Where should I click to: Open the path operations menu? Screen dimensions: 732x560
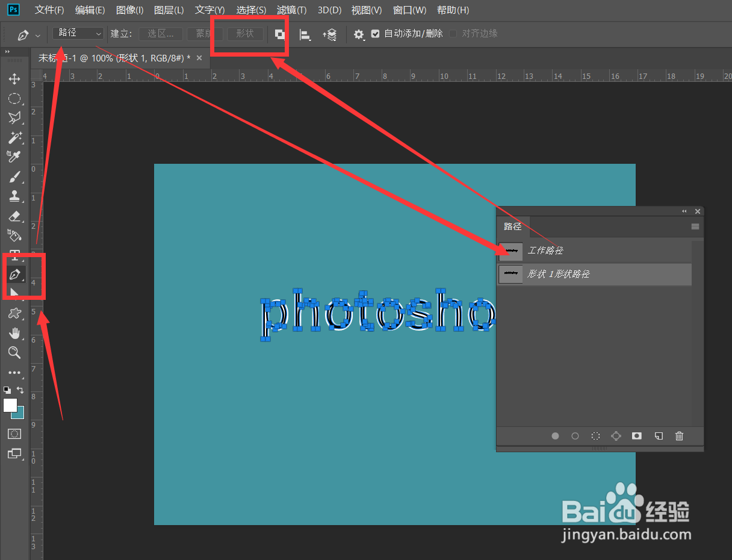click(280, 34)
